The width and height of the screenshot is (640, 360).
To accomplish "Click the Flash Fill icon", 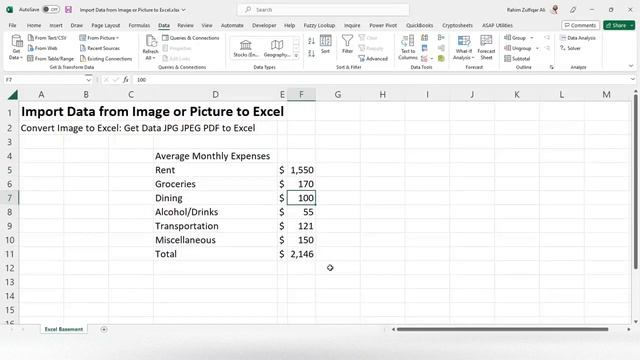I will [x=424, y=38].
